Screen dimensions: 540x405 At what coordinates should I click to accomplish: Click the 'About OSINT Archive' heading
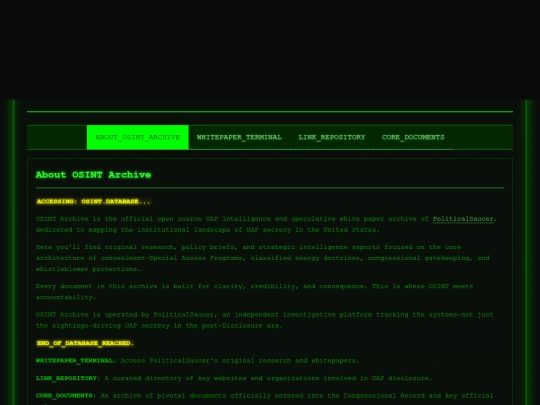click(x=93, y=175)
